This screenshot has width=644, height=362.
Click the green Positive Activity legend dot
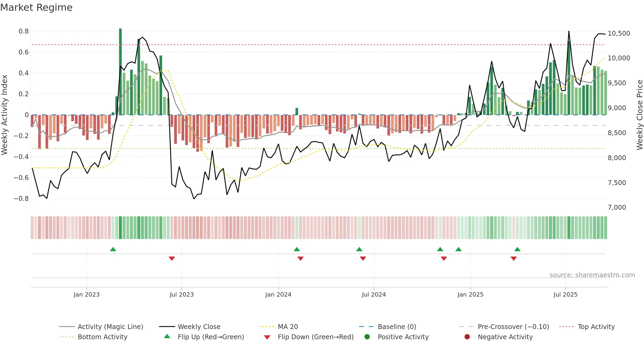(367, 337)
